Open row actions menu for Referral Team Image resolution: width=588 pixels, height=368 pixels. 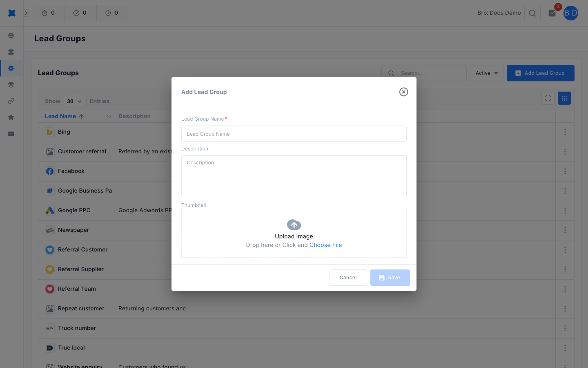[x=565, y=289]
